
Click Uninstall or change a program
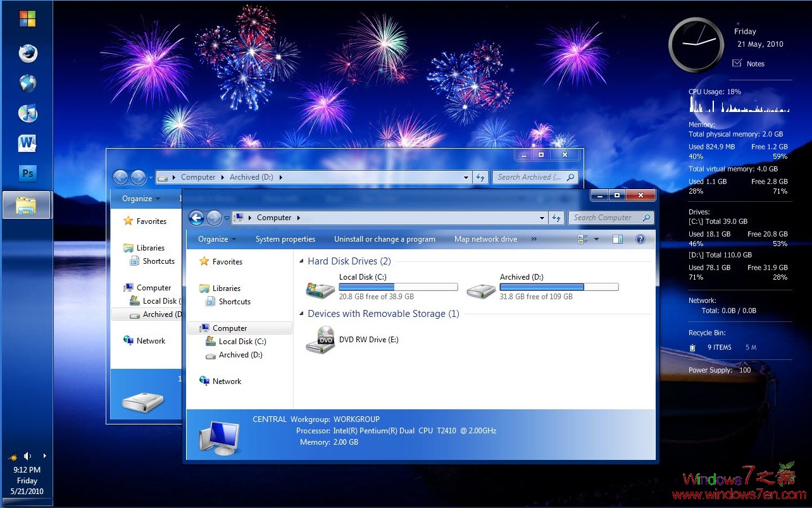pos(384,239)
